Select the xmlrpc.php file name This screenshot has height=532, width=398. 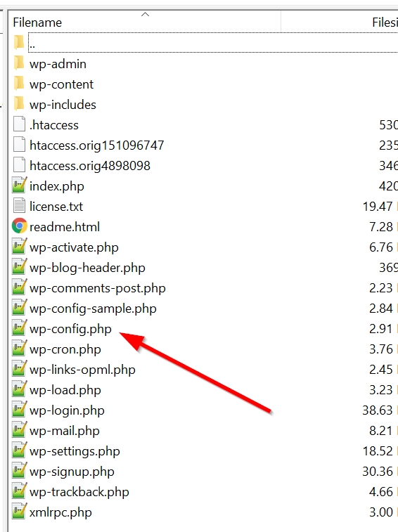[x=60, y=512]
